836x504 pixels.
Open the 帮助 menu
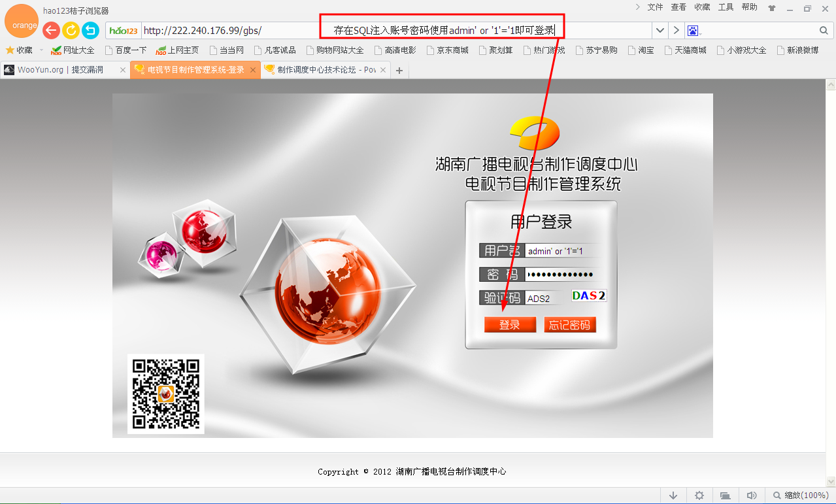[749, 7]
